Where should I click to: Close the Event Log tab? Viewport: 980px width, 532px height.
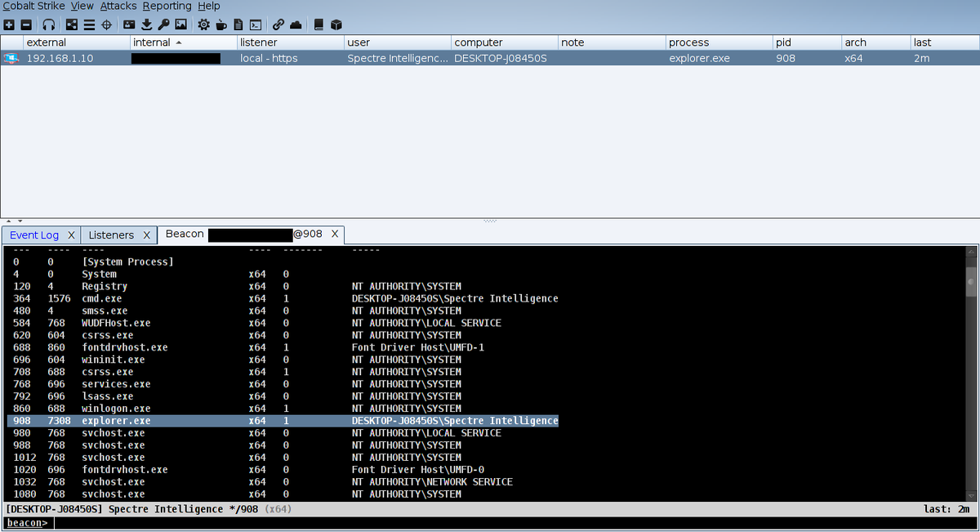pos(71,235)
